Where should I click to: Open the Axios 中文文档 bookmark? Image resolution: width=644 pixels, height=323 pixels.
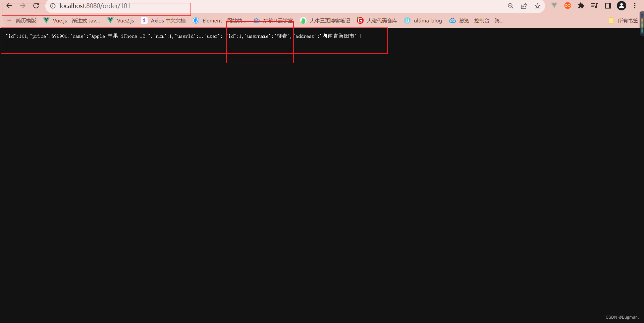click(163, 21)
